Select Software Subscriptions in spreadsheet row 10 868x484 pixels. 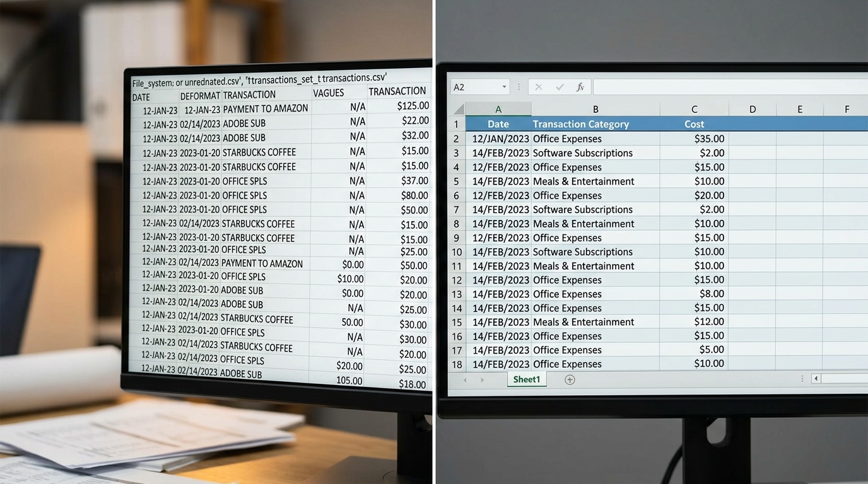[x=595, y=252]
